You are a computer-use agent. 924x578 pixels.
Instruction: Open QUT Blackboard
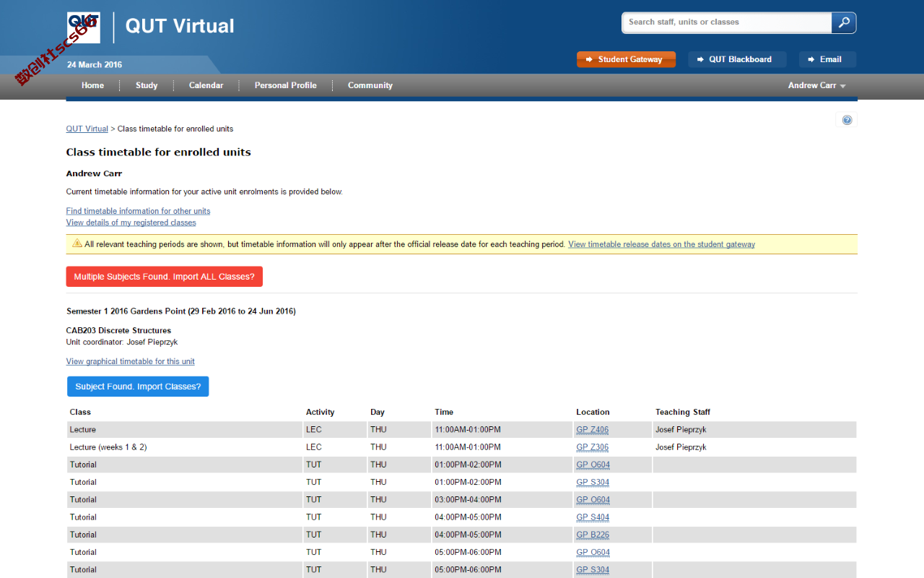tap(737, 59)
